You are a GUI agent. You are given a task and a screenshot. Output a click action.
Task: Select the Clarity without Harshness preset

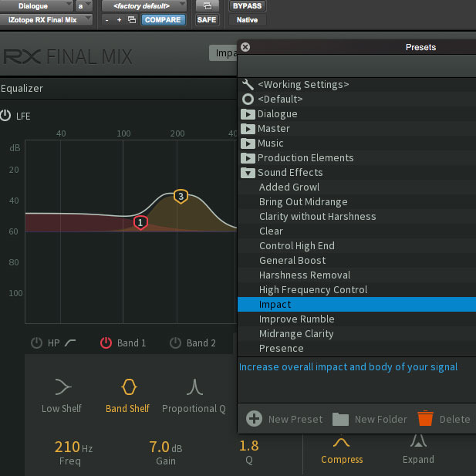tap(356, 216)
